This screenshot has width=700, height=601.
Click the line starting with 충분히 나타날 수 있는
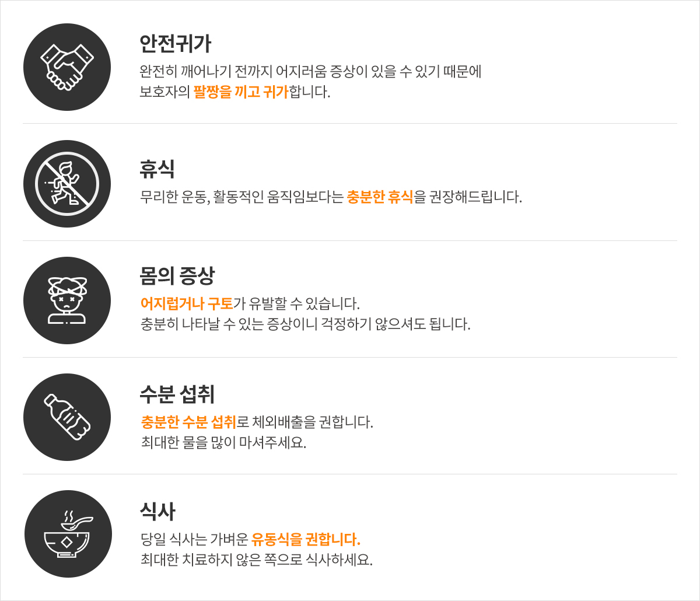(305, 324)
